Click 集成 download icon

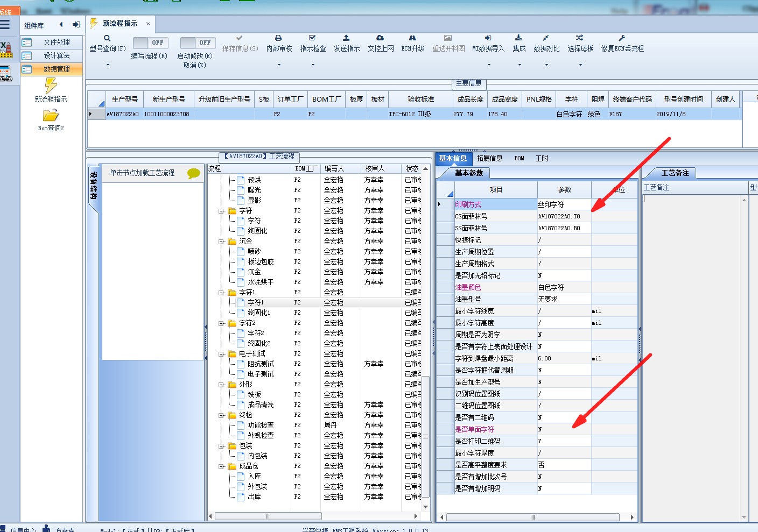pyautogui.click(x=518, y=38)
